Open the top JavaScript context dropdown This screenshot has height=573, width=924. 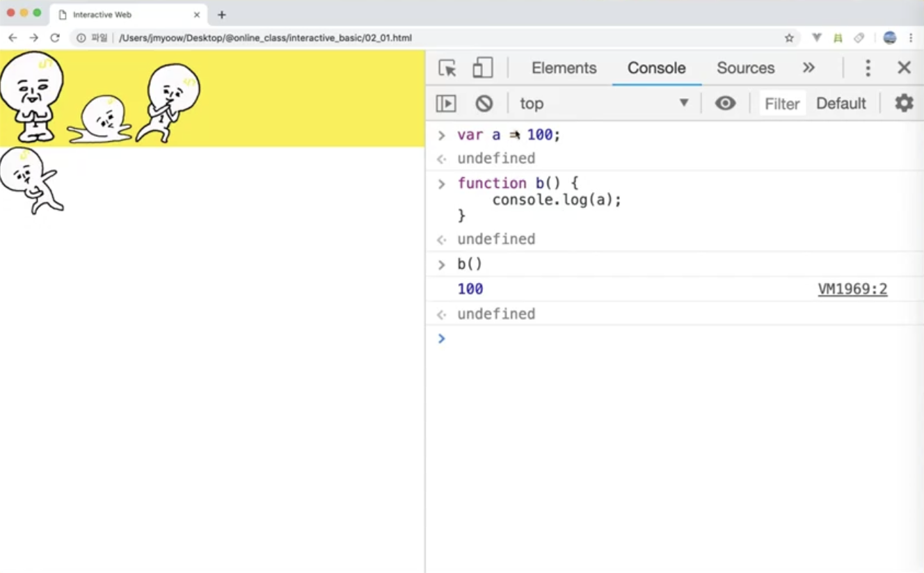tap(604, 104)
